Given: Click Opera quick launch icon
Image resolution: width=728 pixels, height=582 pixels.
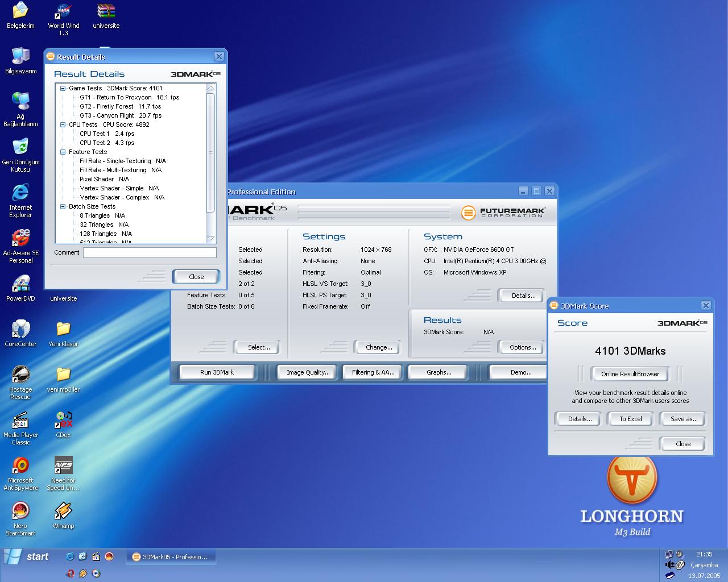Looking at the screenshot, I should point(69,573).
